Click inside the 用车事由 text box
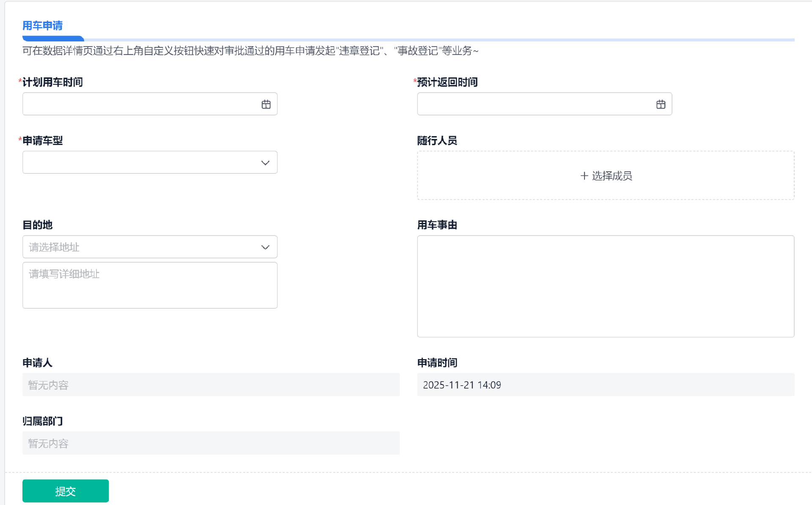Image resolution: width=812 pixels, height=505 pixels. click(x=605, y=286)
